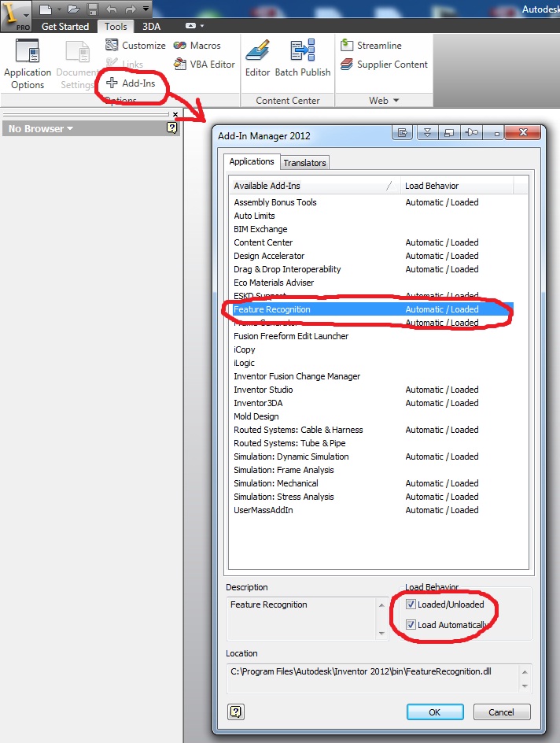Open Application Options
Image resolution: width=560 pixels, height=743 pixels.
pos(28,65)
